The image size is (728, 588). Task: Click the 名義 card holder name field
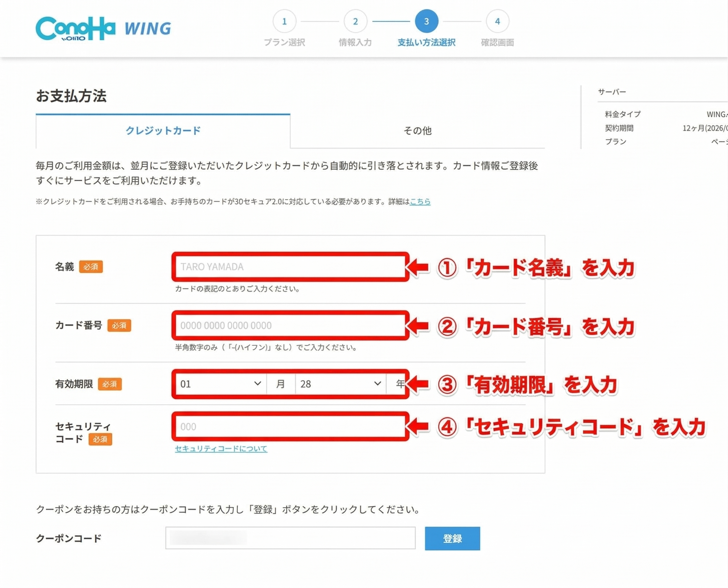coord(290,267)
